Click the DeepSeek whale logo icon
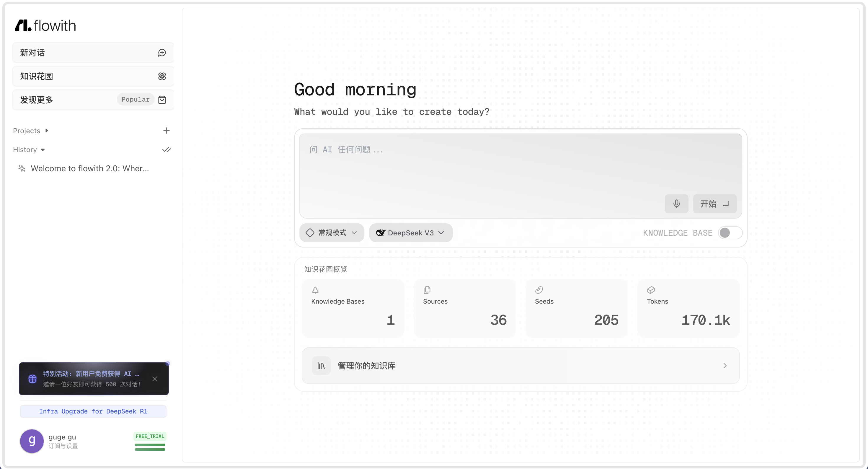The height and width of the screenshot is (469, 868). point(381,233)
